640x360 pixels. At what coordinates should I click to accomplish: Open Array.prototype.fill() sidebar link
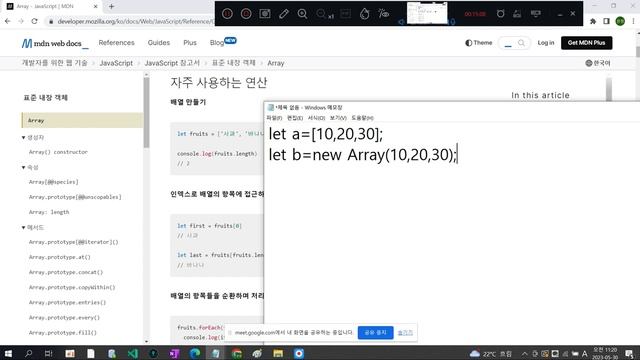click(x=63, y=333)
